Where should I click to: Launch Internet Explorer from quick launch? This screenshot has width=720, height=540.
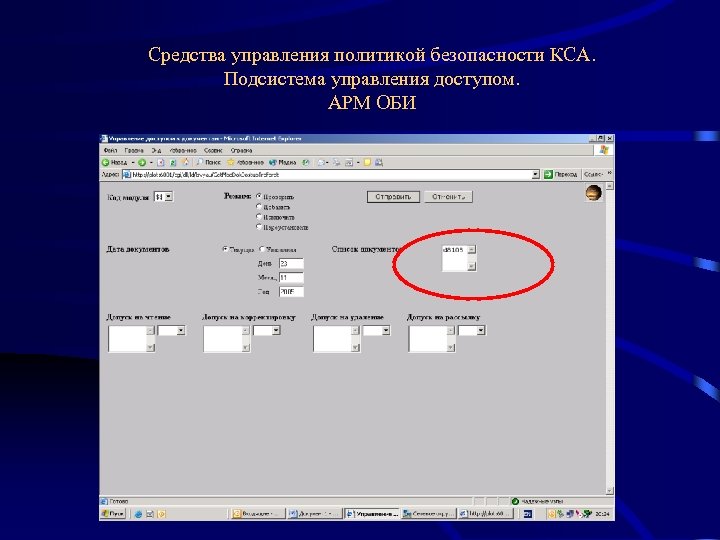tap(138, 514)
